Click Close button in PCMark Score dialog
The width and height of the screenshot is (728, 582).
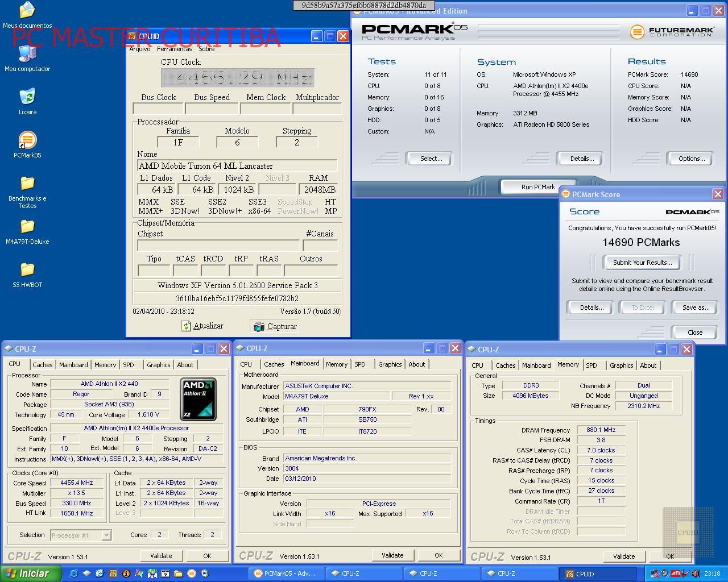coord(695,332)
